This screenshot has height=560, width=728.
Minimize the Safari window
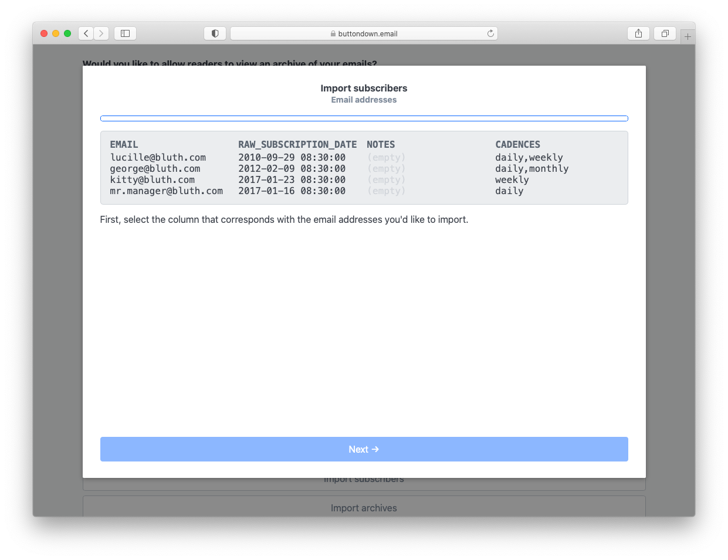(x=56, y=33)
